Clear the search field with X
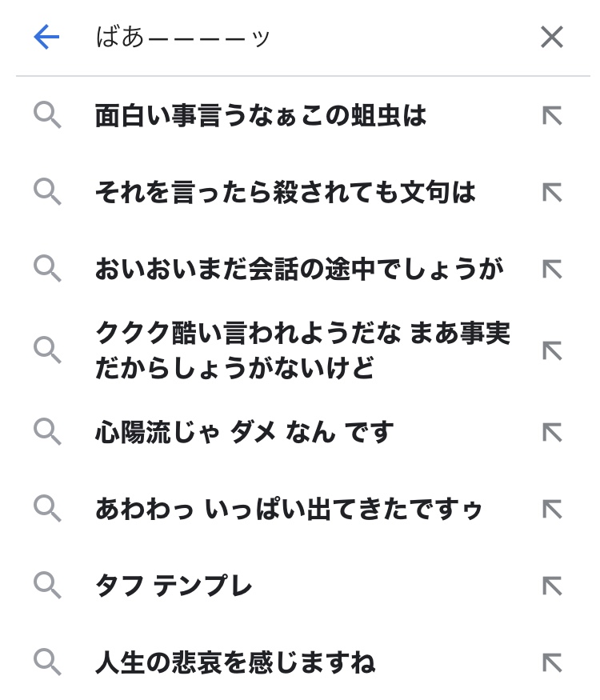This screenshot has width=600, height=700. [551, 37]
